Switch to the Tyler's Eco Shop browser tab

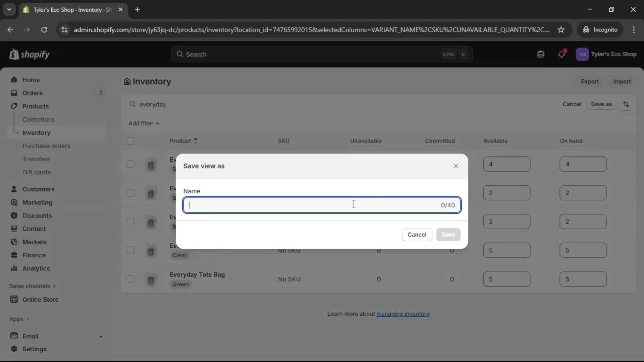[x=67, y=10]
